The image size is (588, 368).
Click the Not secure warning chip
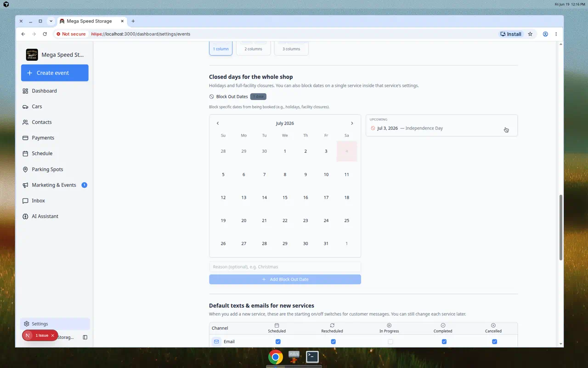tap(71, 34)
